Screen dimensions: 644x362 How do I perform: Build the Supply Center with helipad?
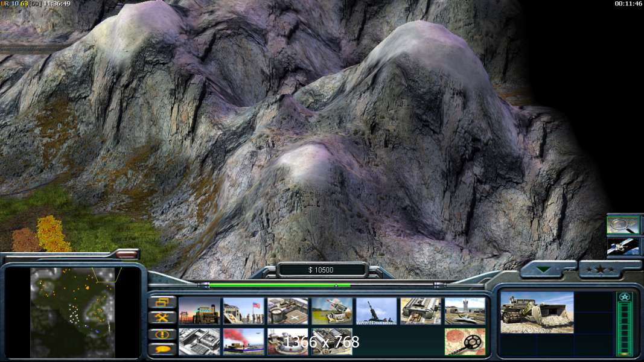(x=287, y=311)
